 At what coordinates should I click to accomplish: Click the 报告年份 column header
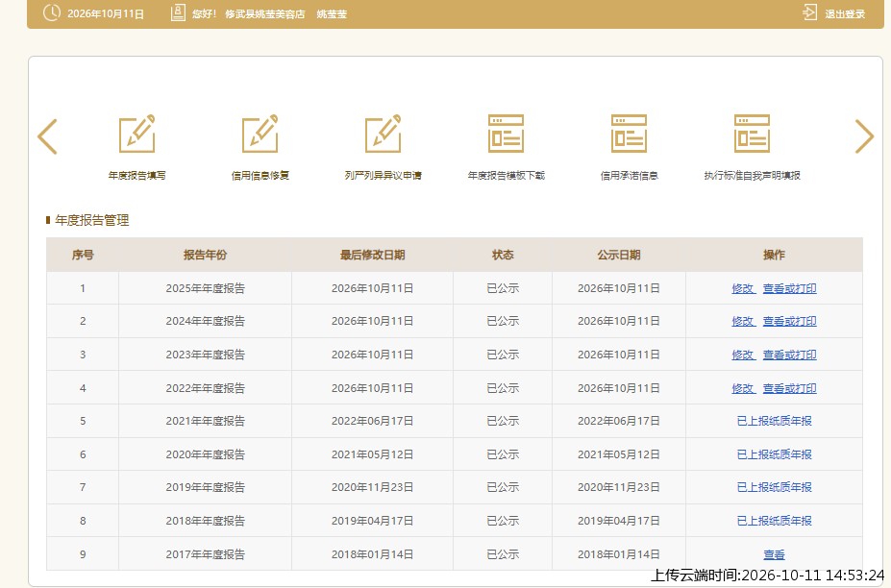pos(205,255)
